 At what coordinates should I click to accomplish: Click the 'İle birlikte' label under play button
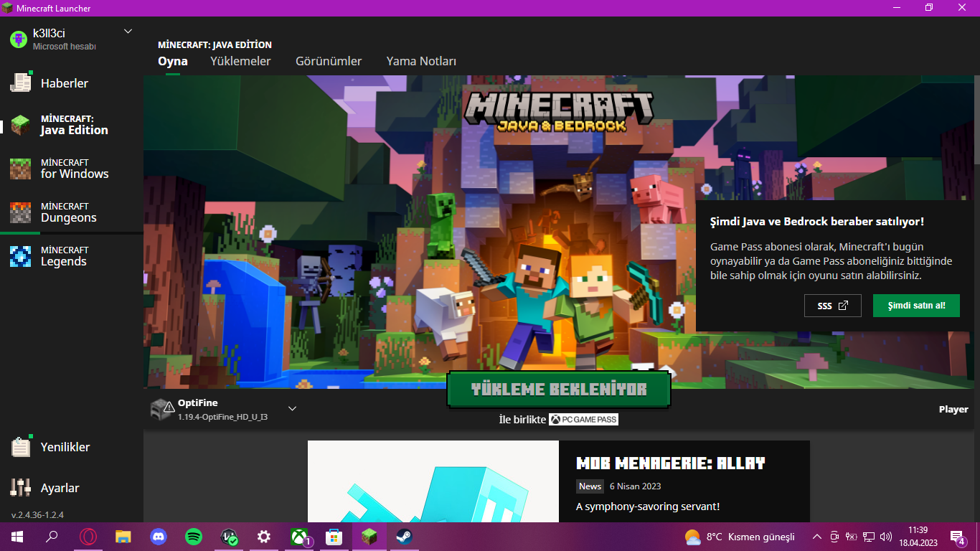tap(522, 420)
